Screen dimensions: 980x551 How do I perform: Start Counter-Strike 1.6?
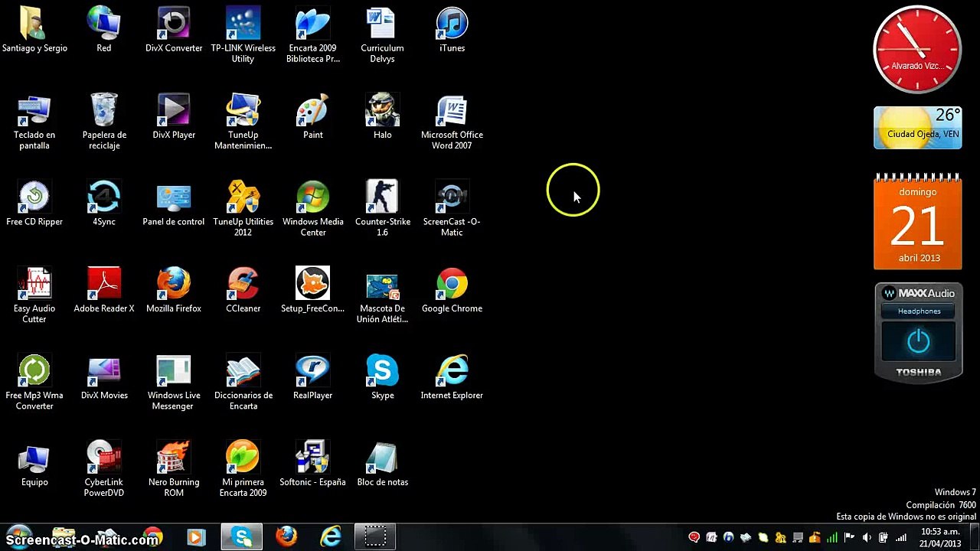point(382,209)
